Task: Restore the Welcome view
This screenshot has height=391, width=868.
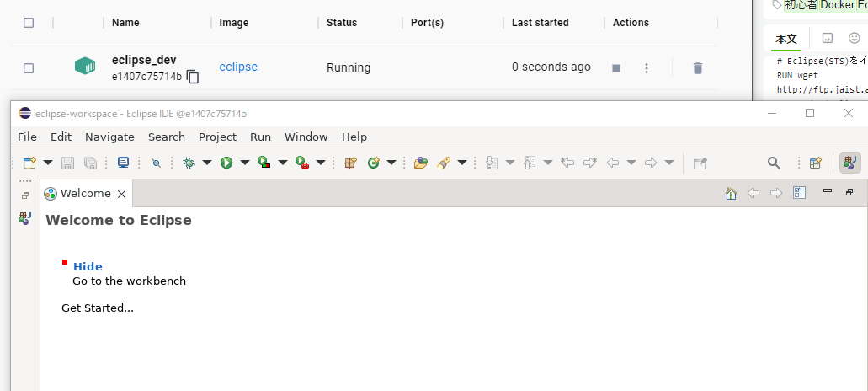Action: tap(849, 192)
